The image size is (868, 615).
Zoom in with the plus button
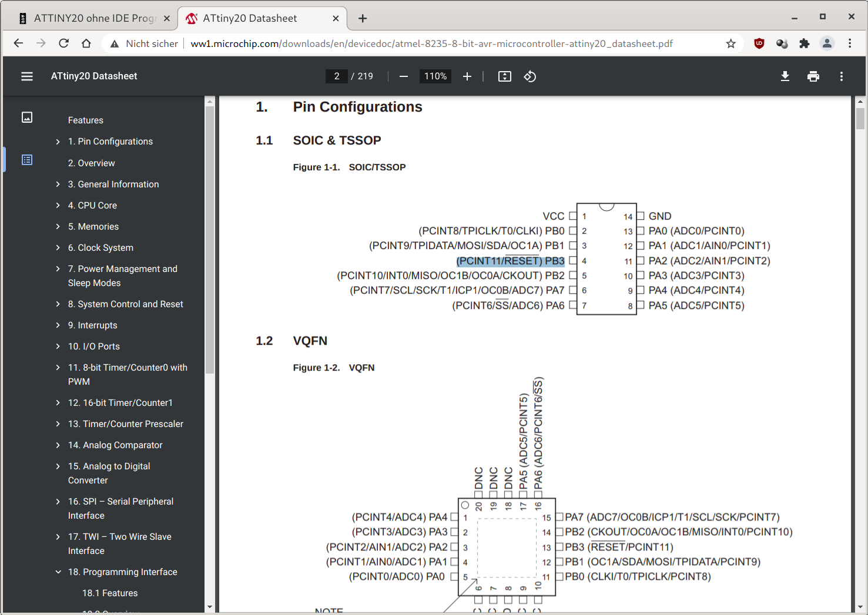tap(467, 76)
